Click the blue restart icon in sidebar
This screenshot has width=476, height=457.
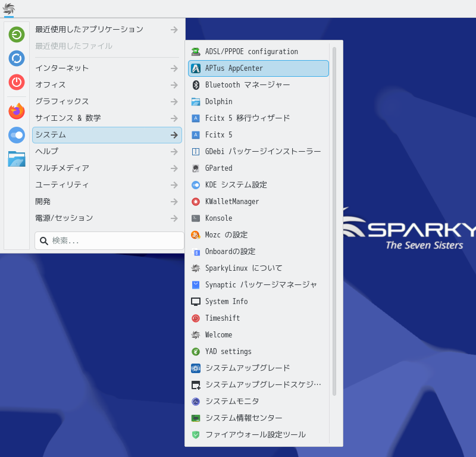pos(17,58)
